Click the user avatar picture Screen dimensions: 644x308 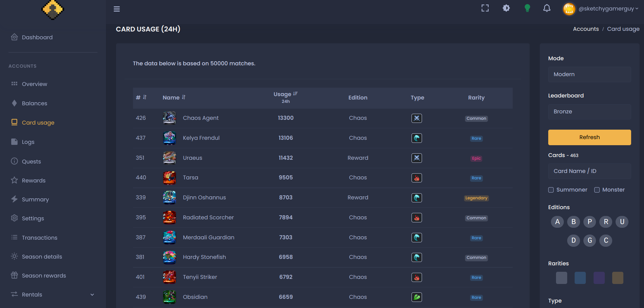coord(569,9)
